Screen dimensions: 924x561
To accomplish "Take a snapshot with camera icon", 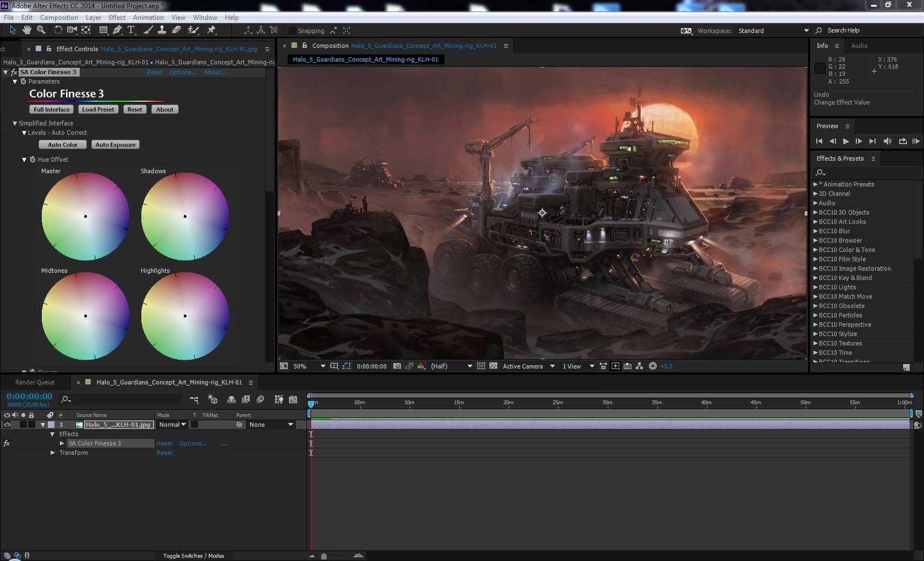I will click(397, 366).
